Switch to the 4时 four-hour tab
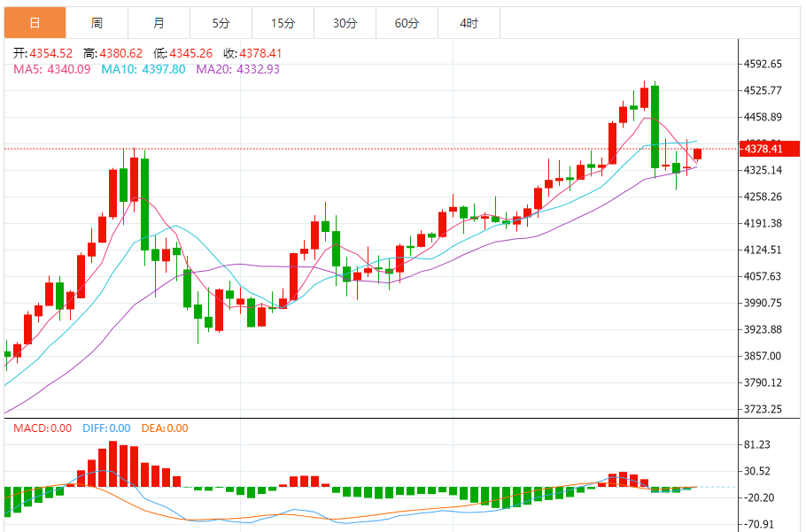The width and height of the screenshot is (806, 532). (469, 23)
